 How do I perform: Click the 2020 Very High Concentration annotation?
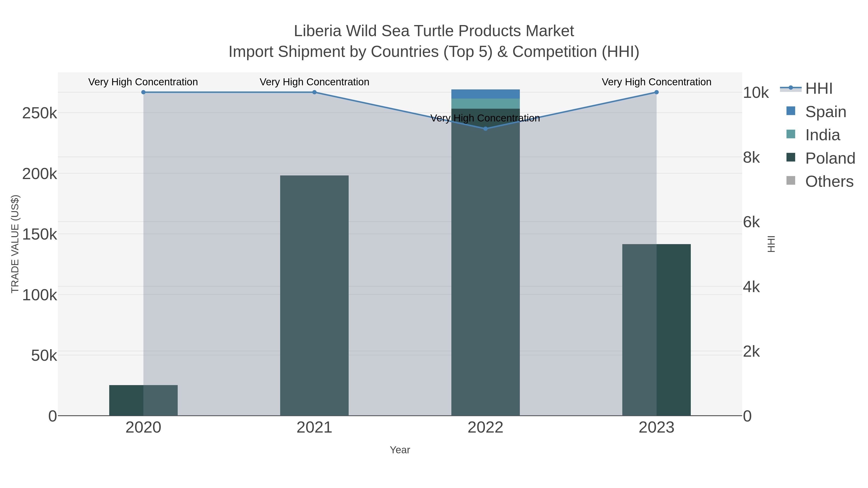click(143, 82)
